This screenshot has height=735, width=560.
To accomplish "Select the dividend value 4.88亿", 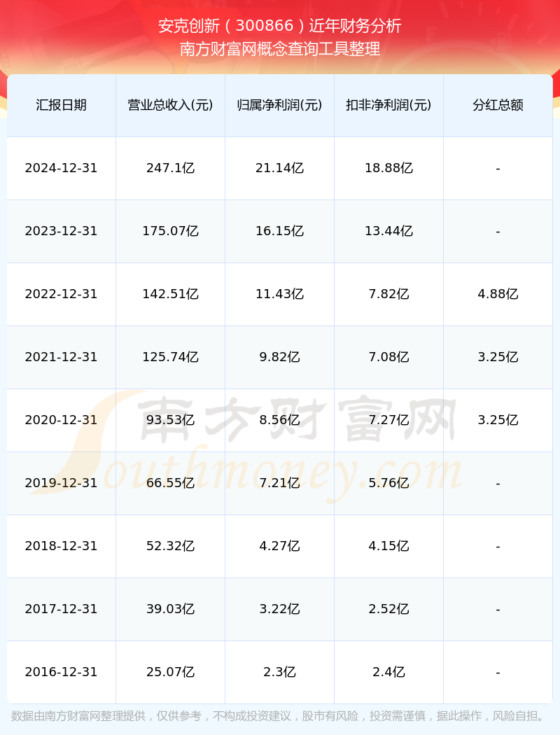I will click(x=498, y=294).
